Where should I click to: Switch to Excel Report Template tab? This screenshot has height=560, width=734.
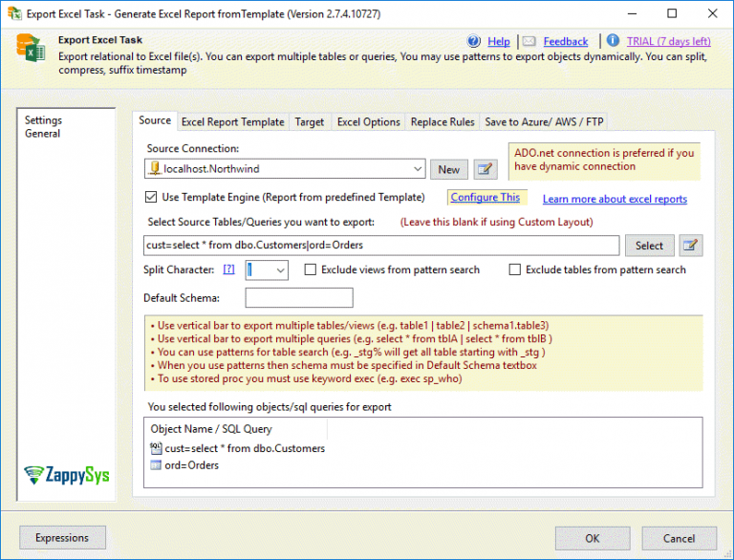[232, 121]
